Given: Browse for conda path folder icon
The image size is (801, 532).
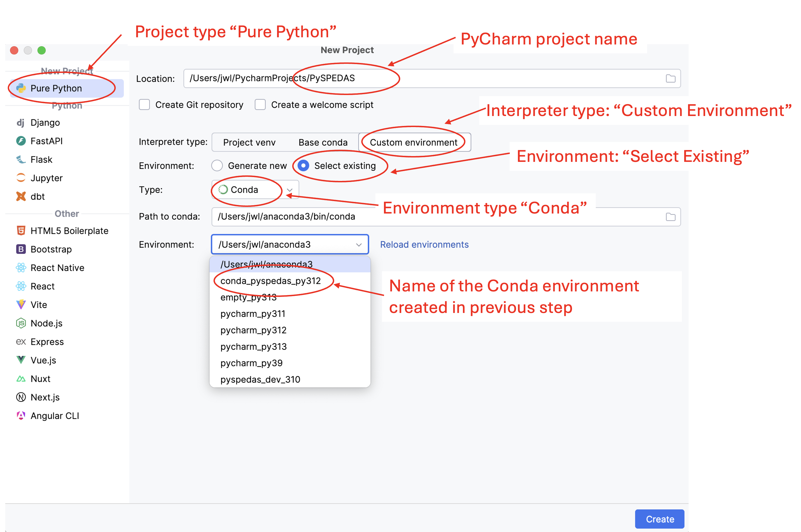Looking at the screenshot, I should (x=670, y=217).
